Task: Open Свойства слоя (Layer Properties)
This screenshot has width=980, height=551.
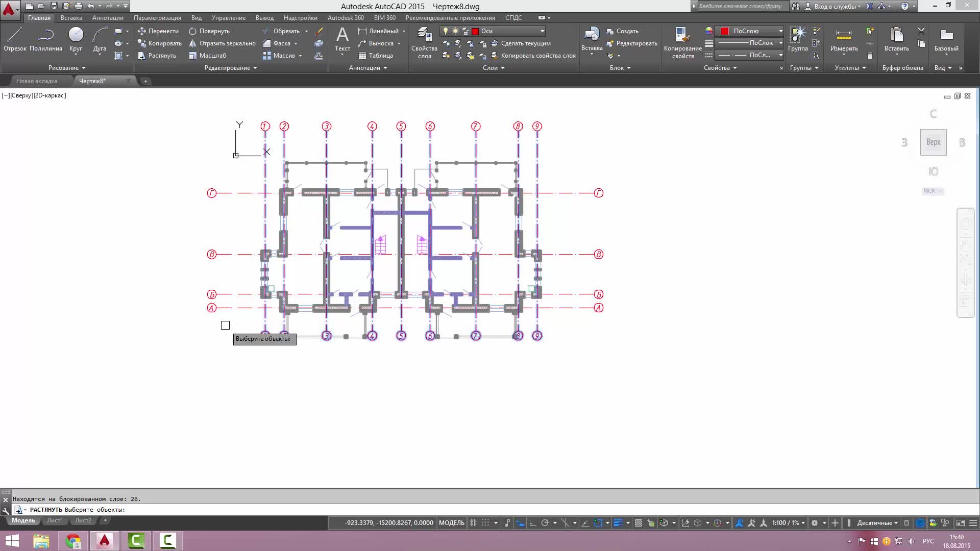Action: [424, 43]
